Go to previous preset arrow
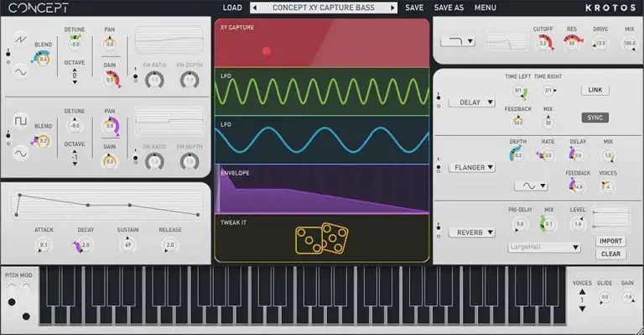 (255, 8)
